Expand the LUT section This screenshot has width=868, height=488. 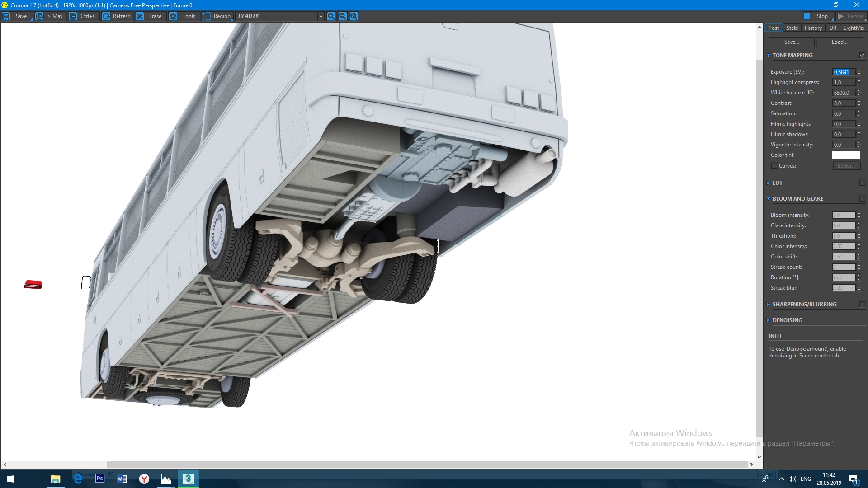tap(777, 183)
